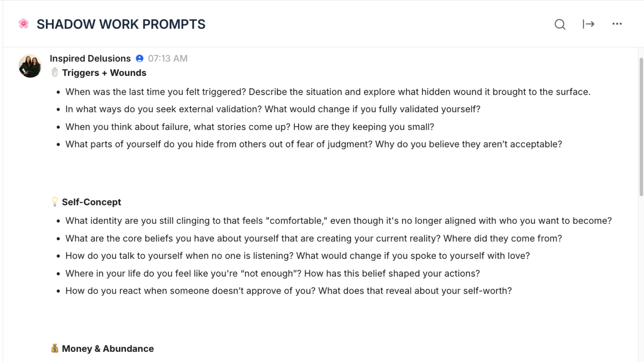Click the mirror emoji before Triggers + Wounds

point(55,73)
